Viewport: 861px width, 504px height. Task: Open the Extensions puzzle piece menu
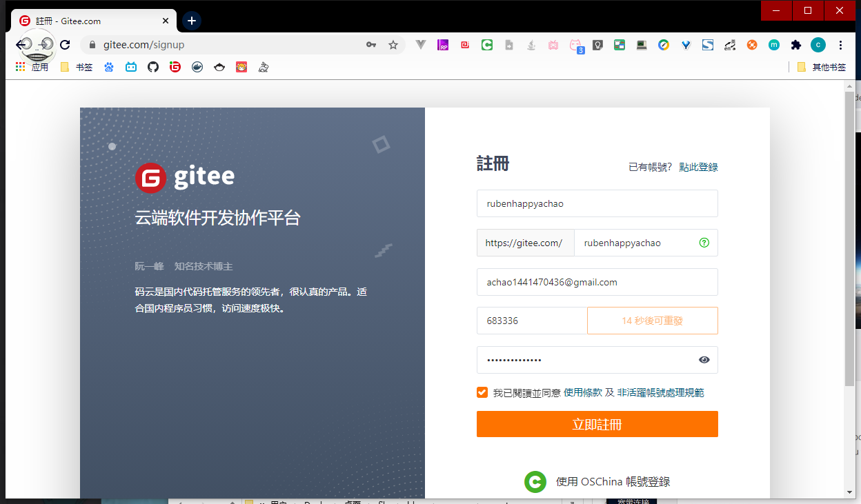796,45
